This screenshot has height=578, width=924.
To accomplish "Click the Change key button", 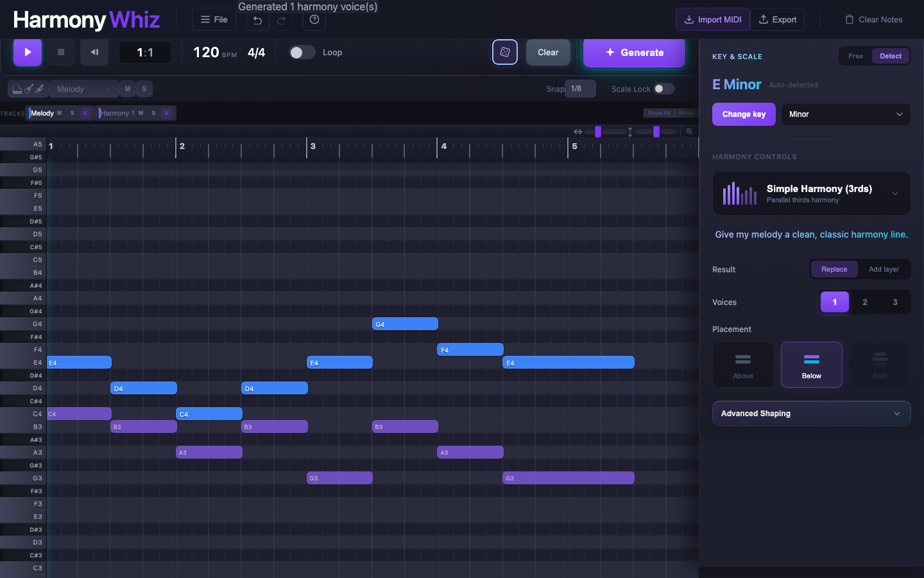I will coord(744,114).
